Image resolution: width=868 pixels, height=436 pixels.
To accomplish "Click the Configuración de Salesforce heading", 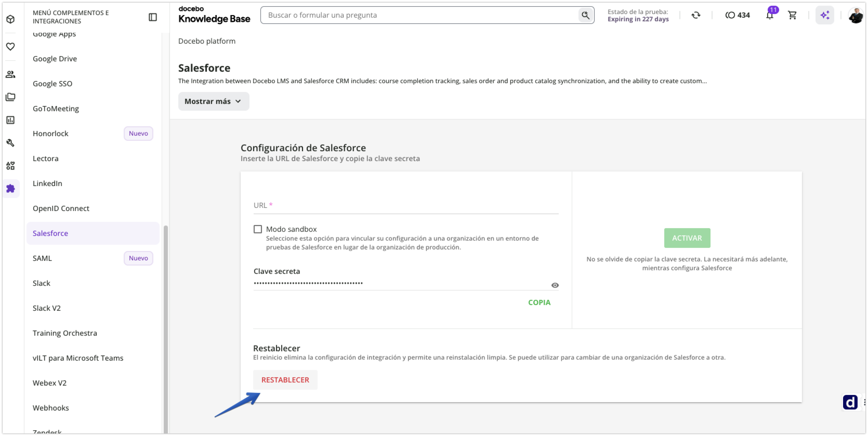I will tap(303, 148).
